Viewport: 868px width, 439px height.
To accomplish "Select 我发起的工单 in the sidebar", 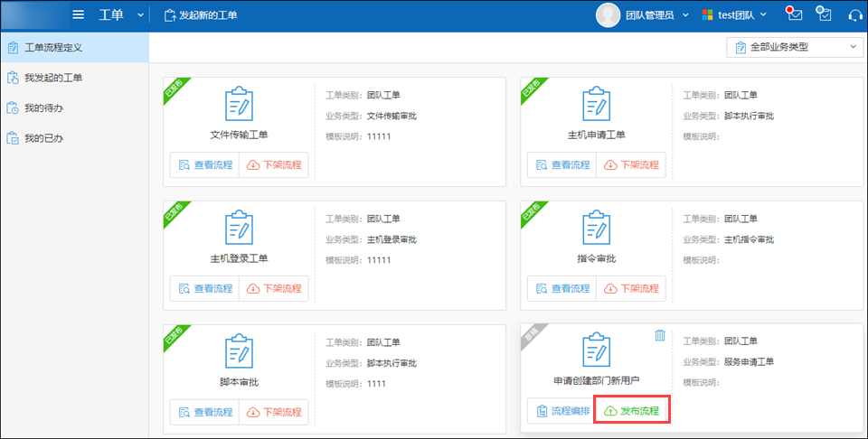I will (53, 78).
